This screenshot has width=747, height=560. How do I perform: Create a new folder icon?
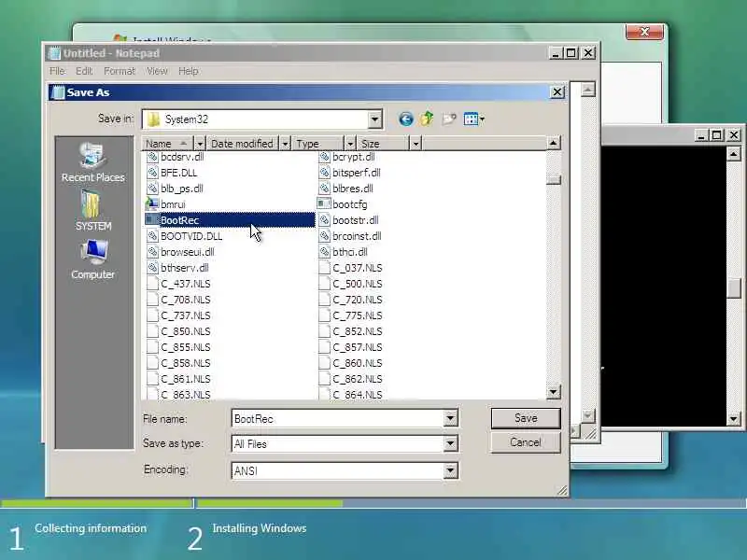pos(449,119)
